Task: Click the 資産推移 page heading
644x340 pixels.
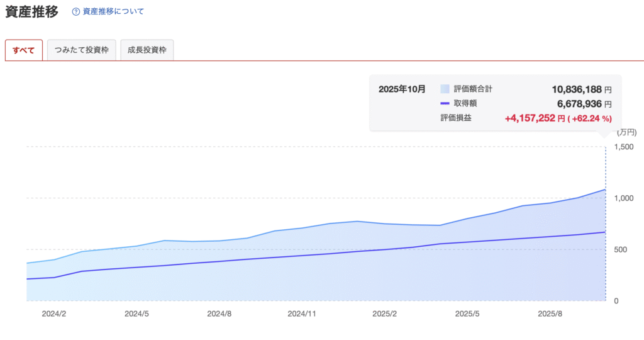Action: pyautogui.click(x=31, y=11)
